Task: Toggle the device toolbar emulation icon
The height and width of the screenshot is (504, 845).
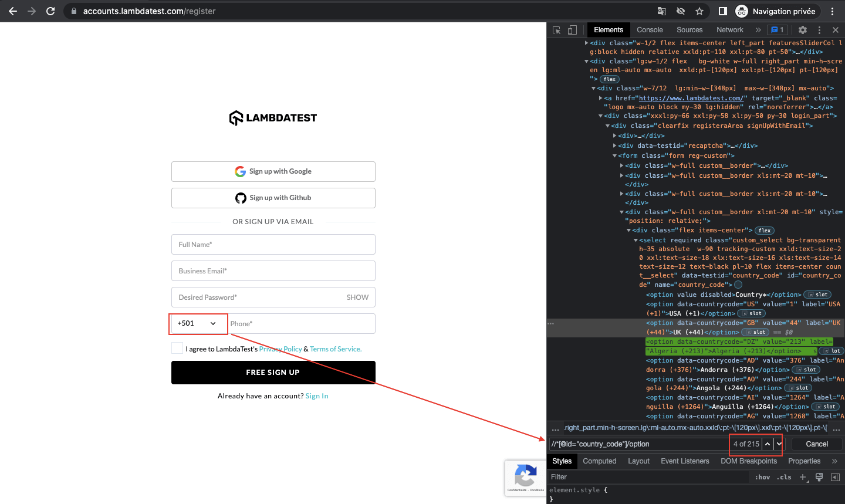Action: tap(572, 29)
